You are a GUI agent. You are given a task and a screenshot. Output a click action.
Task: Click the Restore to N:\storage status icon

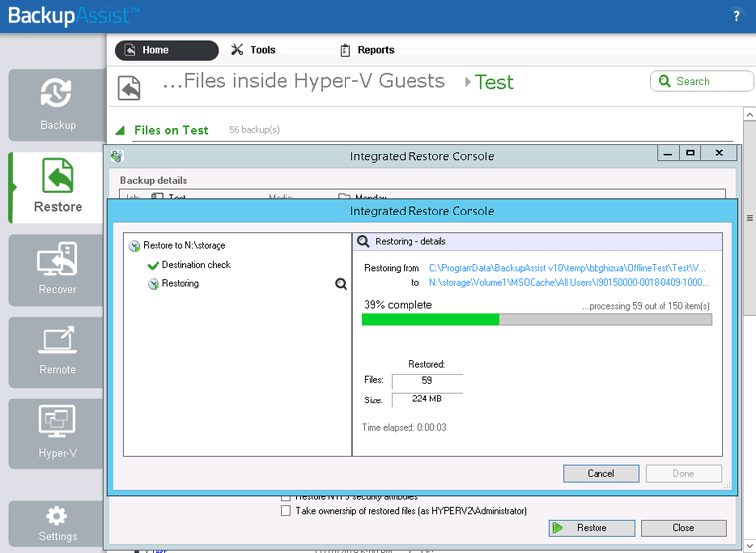134,246
